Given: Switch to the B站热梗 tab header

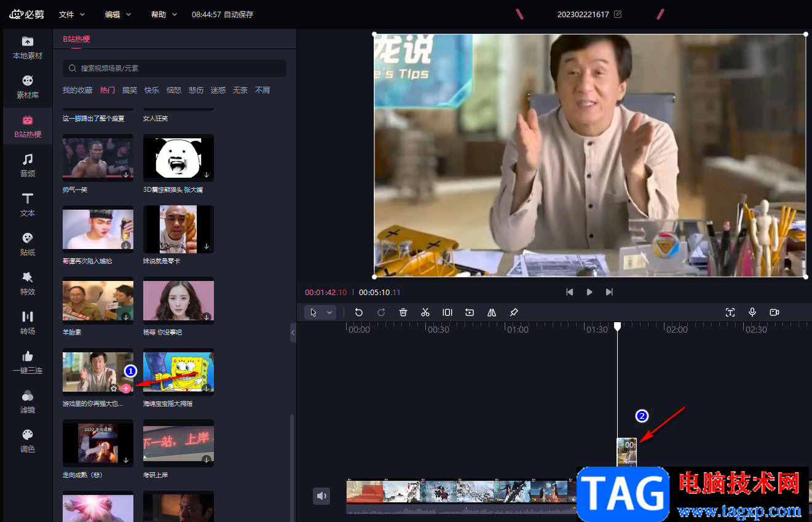Looking at the screenshot, I should point(76,39).
